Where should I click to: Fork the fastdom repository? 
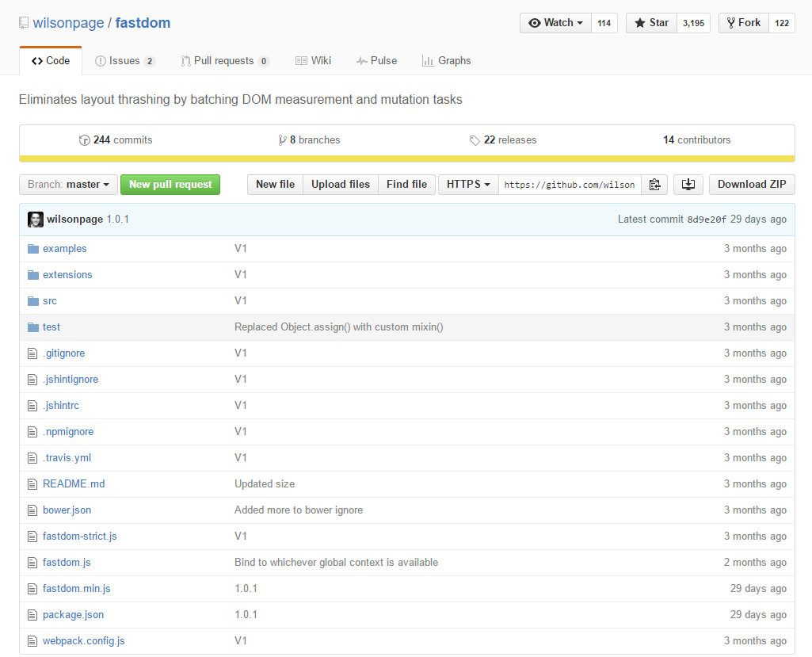click(744, 23)
